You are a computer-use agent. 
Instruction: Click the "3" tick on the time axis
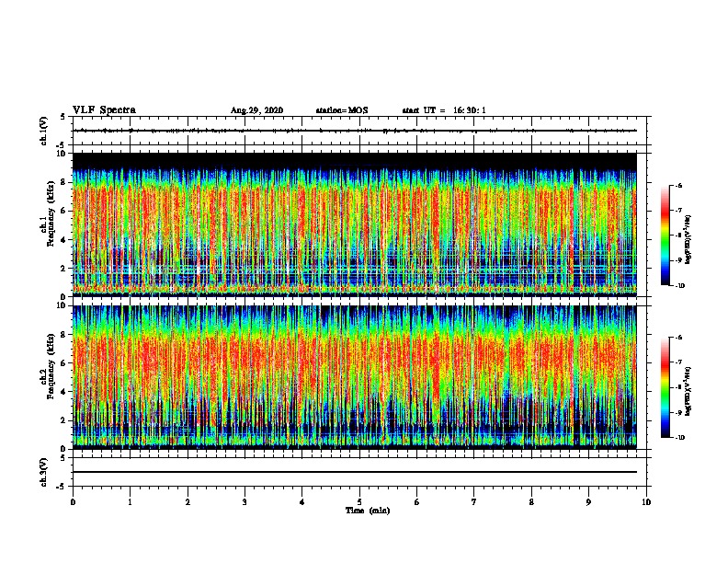tap(245, 502)
